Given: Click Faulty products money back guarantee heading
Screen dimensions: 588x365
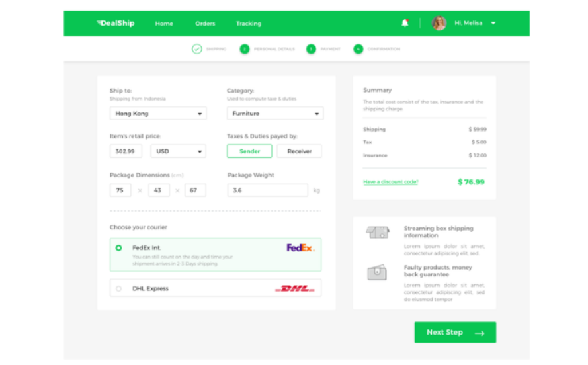Looking at the screenshot, I should pyautogui.click(x=438, y=271).
